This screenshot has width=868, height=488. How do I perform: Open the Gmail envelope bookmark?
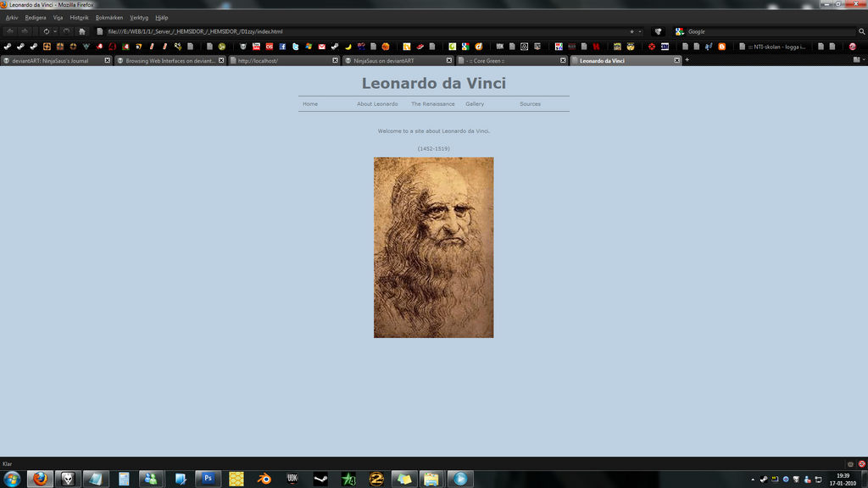click(321, 47)
